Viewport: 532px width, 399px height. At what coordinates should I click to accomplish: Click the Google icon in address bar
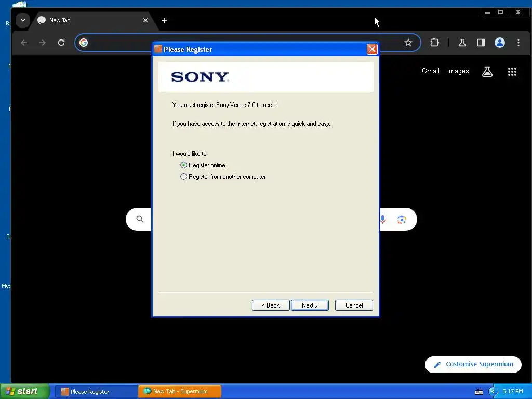pos(84,43)
